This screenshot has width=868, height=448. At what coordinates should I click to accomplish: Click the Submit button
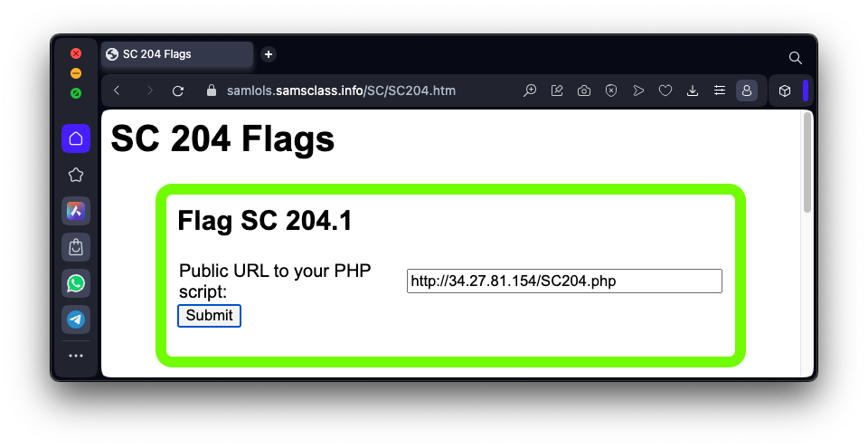[209, 316]
